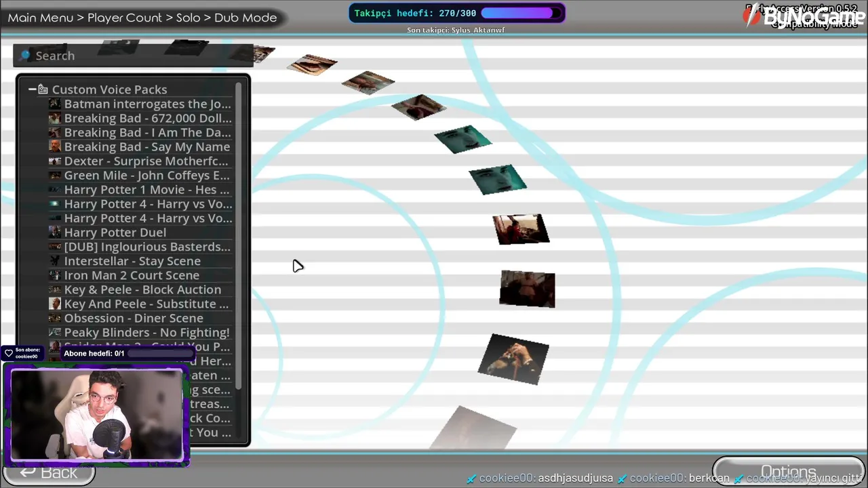Select the Green Mile - John Coffeys icon

click(x=55, y=175)
